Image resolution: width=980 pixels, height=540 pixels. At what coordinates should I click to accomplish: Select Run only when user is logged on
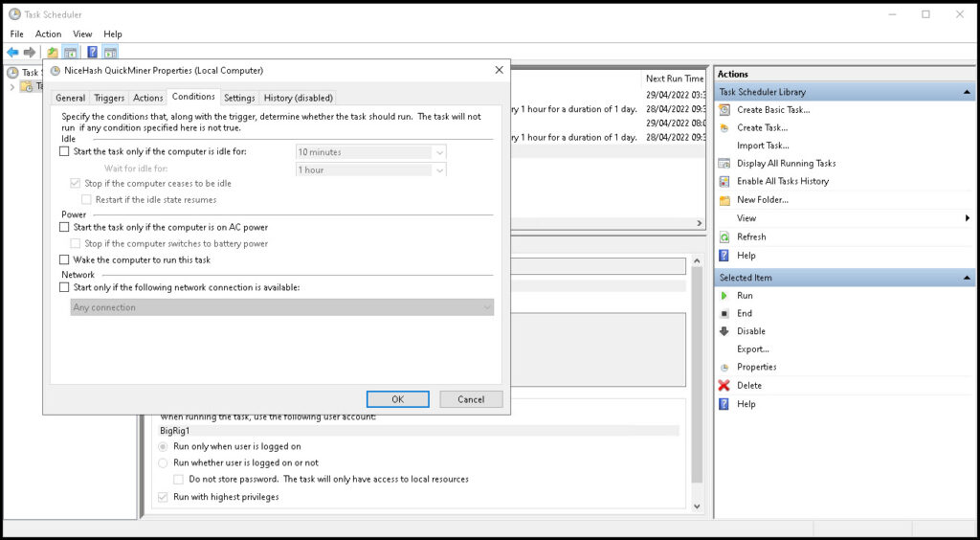click(163, 447)
